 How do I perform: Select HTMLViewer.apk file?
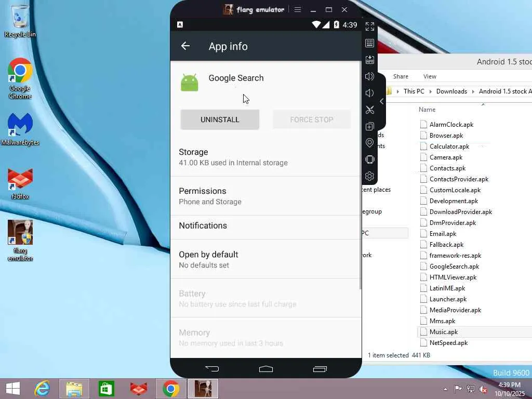tap(453, 277)
